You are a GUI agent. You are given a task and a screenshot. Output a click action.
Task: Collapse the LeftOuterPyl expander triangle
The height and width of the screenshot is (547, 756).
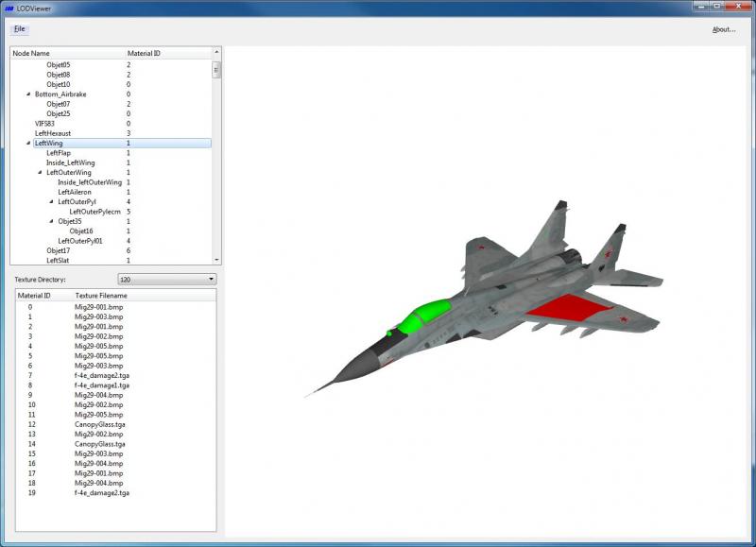coord(52,201)
